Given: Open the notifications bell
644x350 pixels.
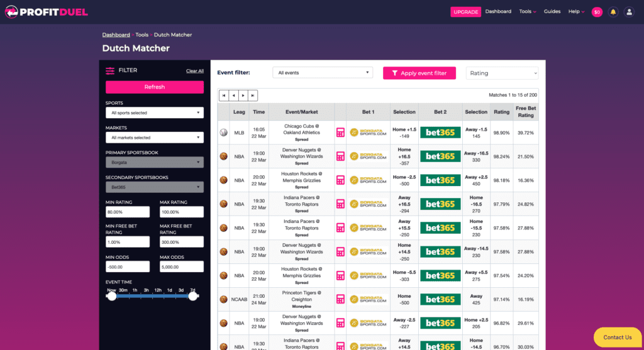Looking at the screenshot, I should (613, 12).
